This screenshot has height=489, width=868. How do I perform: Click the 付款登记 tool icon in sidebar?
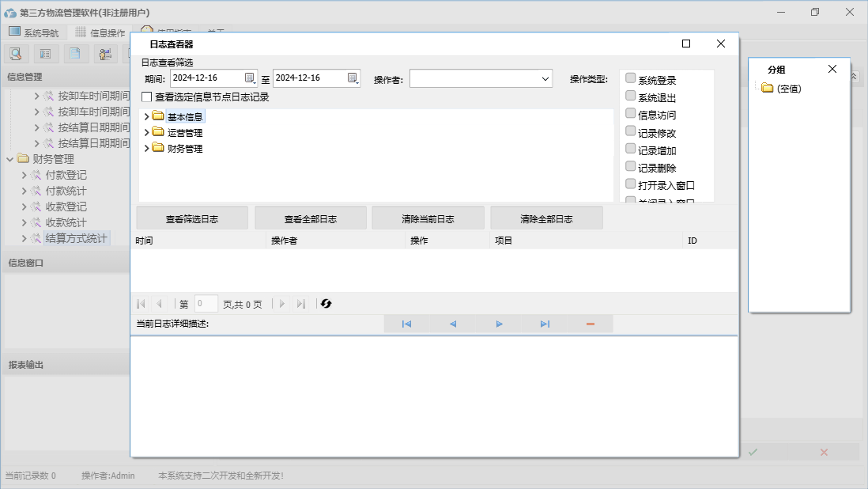tap(36, 175)
